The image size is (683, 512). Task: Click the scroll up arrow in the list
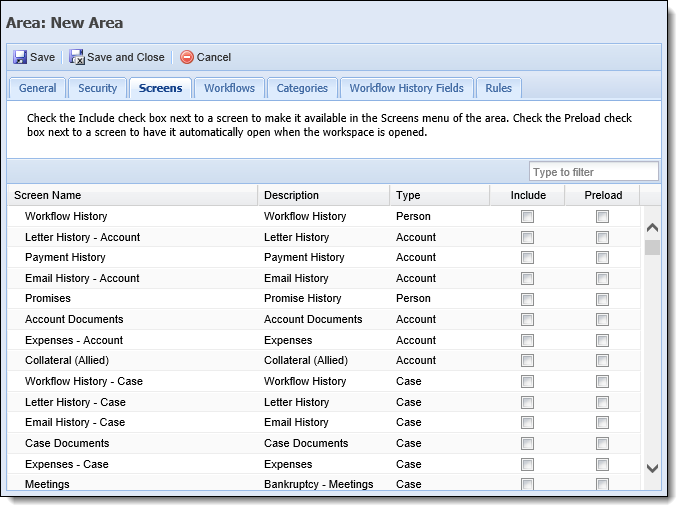pos(652,227)
